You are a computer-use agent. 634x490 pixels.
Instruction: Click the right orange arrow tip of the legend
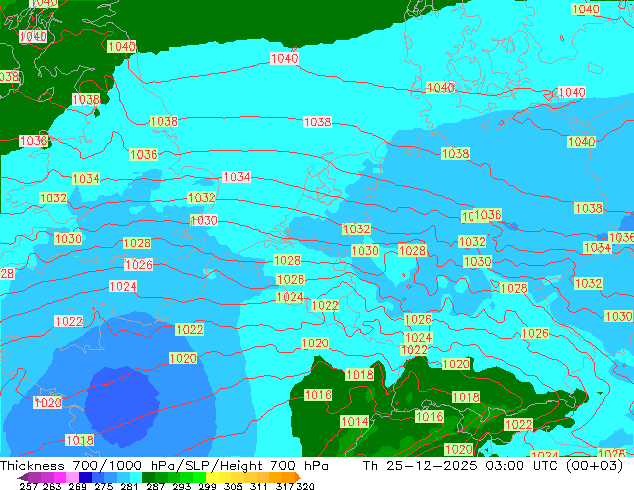[299, 478]
